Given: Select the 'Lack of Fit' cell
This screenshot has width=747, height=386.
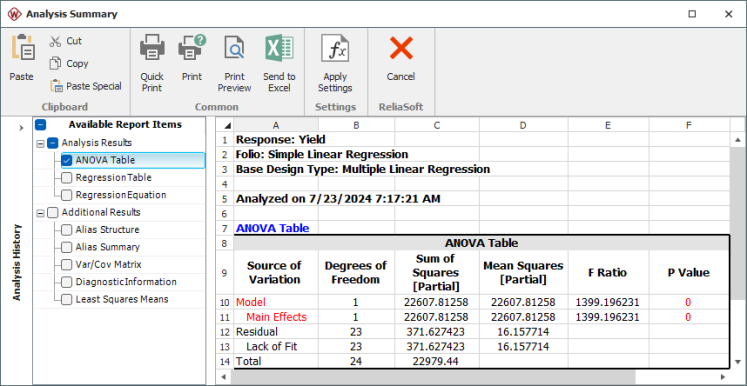Looking at the screenshot, I should [276, 346].
